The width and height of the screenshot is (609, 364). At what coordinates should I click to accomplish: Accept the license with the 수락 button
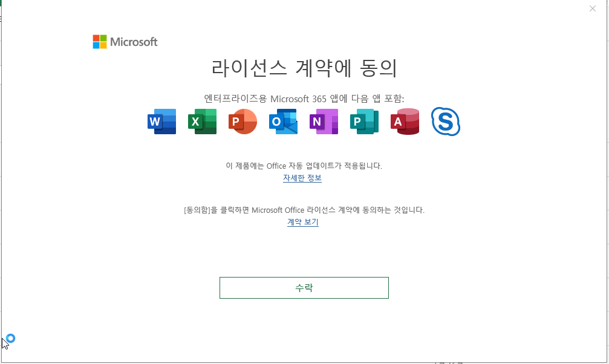(x=304, y=288)
